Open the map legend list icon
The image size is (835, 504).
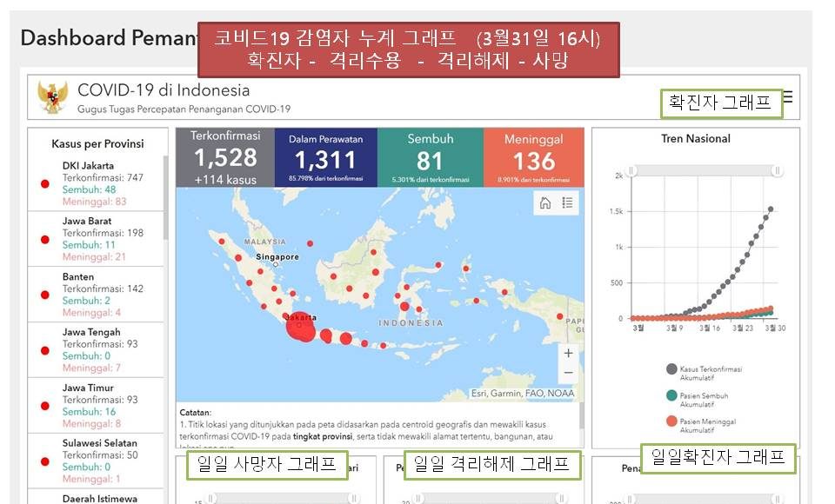pos(567,203)
